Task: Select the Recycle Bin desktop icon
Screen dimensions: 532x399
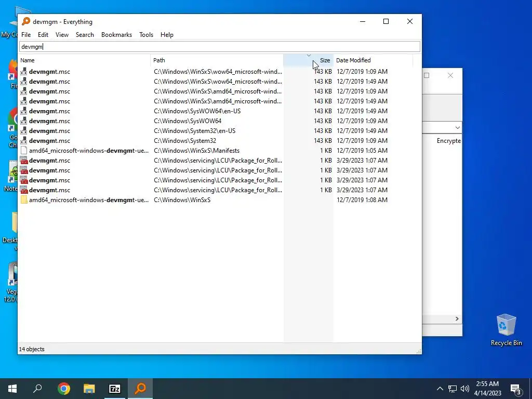Action: click(506, 330)
